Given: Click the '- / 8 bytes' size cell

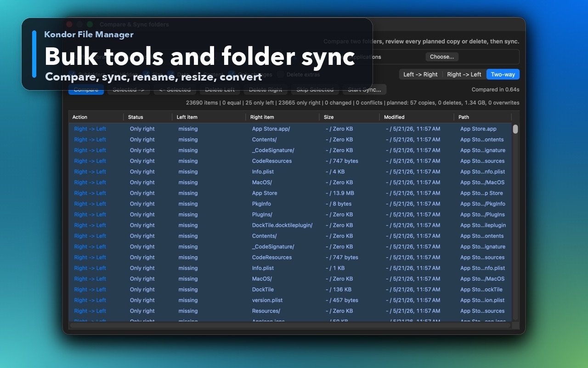Looking at the screenshot, I should [x=339, y=204].
